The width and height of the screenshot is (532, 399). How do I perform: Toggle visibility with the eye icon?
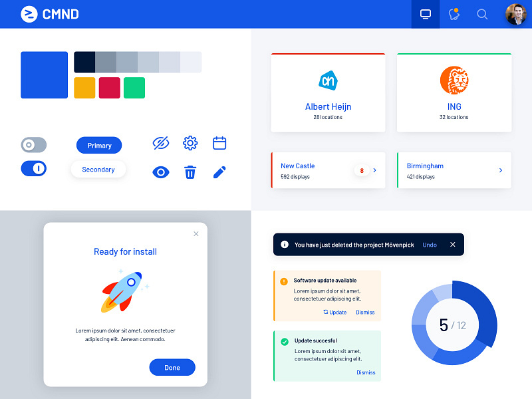tap(160, 172)
